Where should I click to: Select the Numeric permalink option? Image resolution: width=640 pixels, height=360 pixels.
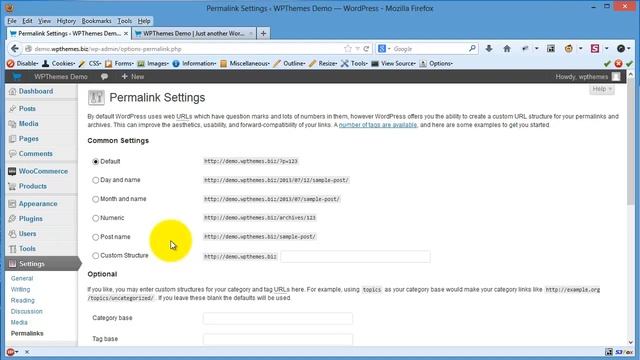(x=96, y=218)
